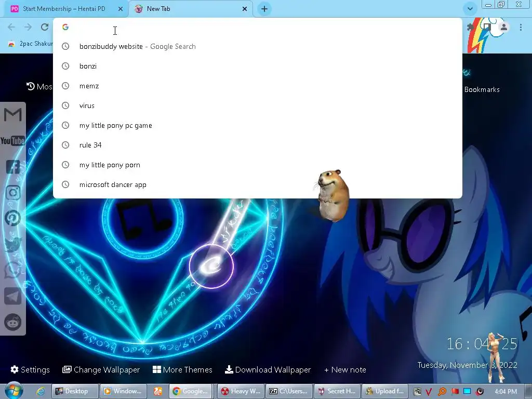This screenshot has width=532, height=399.
Task: Open the Facebook sidebar shortcut
Action: (13, 167)
